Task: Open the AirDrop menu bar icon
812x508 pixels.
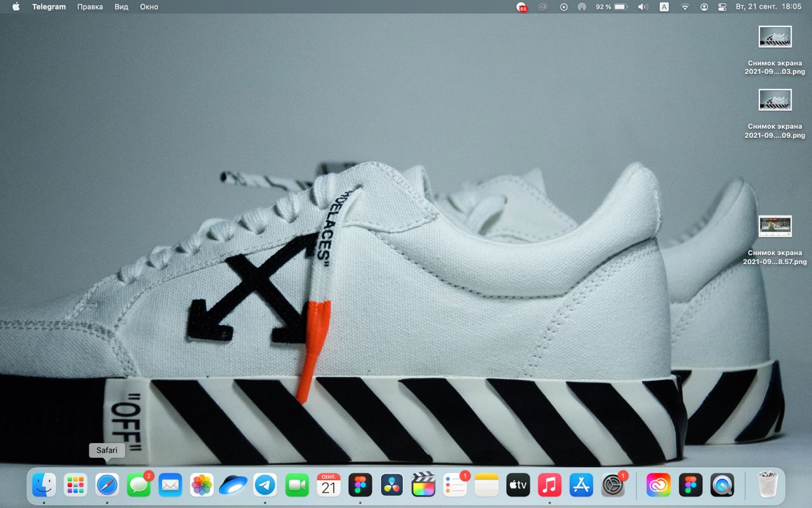Action: click(x=582, y=7)
